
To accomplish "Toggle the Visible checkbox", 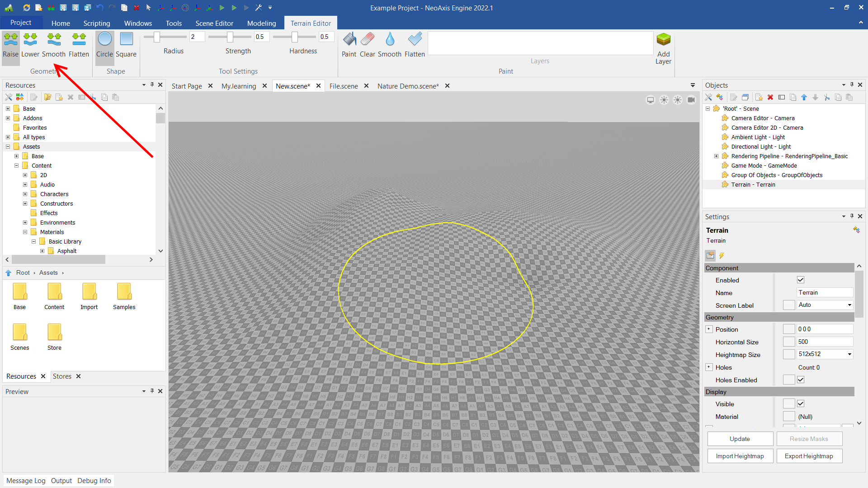I will pos(801,404).
